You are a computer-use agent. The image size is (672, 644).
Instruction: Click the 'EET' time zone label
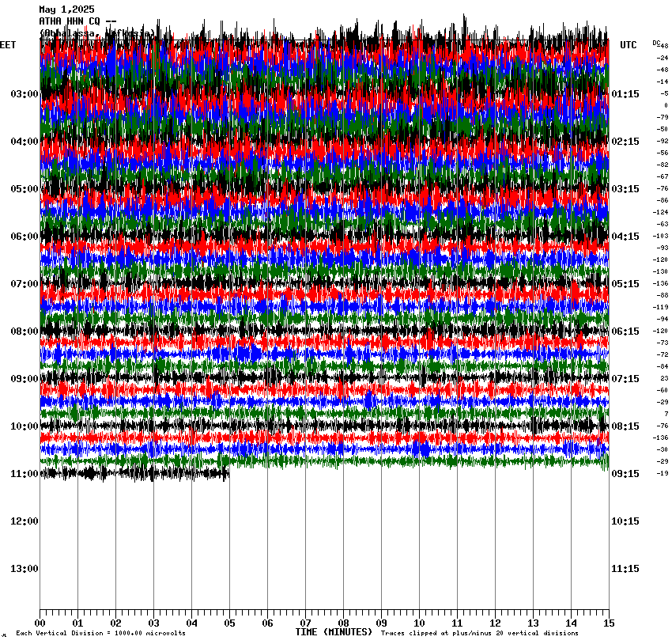tap(8, 45)
